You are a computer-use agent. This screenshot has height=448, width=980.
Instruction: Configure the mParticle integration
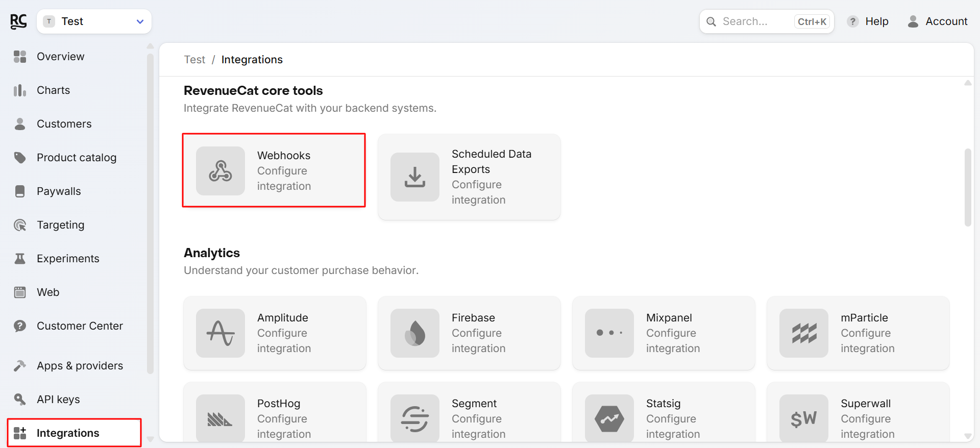tap(858, 333)
